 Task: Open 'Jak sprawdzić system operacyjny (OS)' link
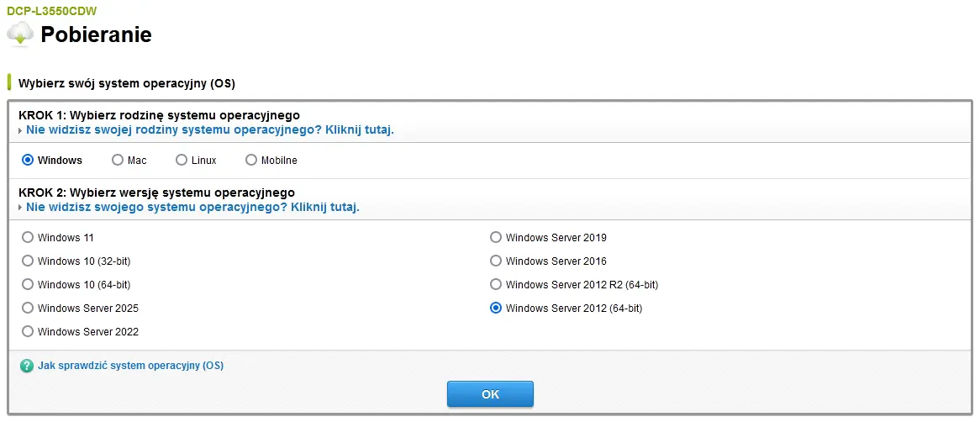pyautogui.click(x=130, y=366)
